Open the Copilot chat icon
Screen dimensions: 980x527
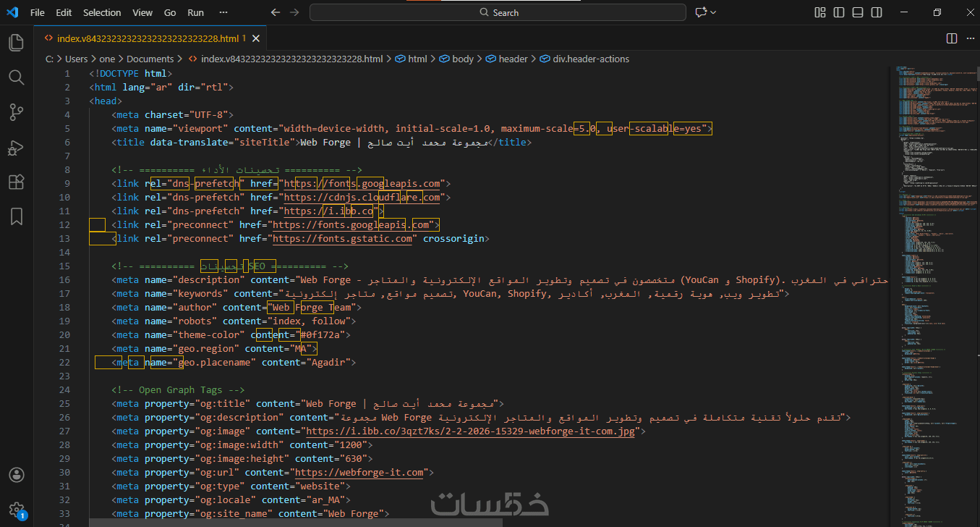click(700, 12)
